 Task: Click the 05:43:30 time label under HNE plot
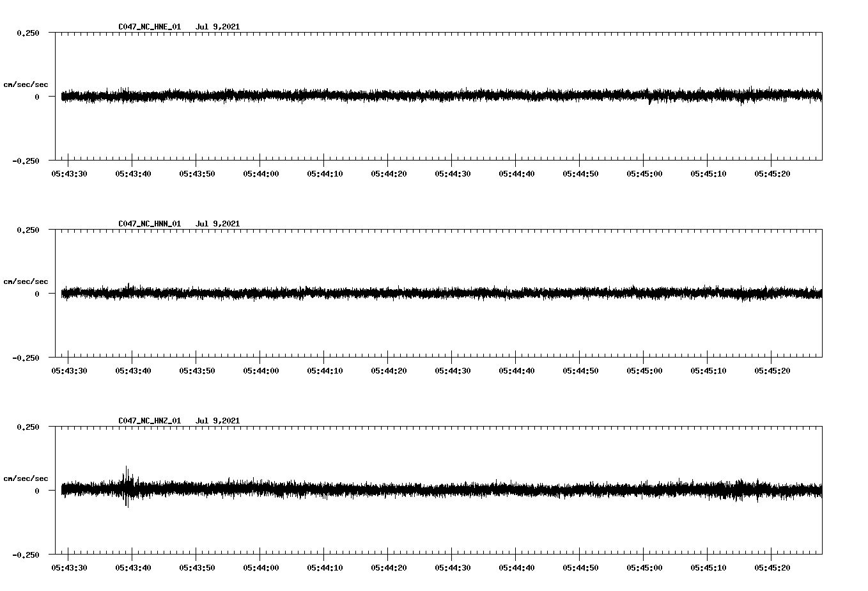pyautogui.click(x=69, y=174)
